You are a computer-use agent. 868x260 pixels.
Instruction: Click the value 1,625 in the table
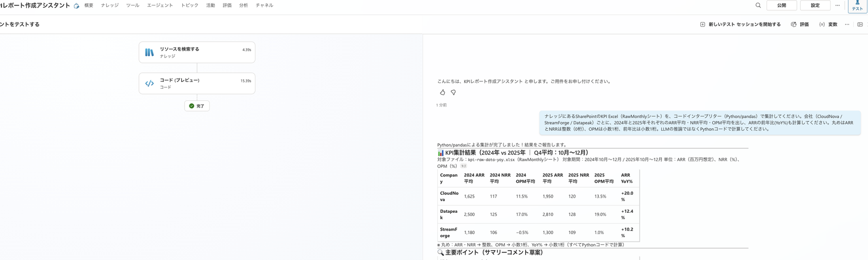pos(469,196)
